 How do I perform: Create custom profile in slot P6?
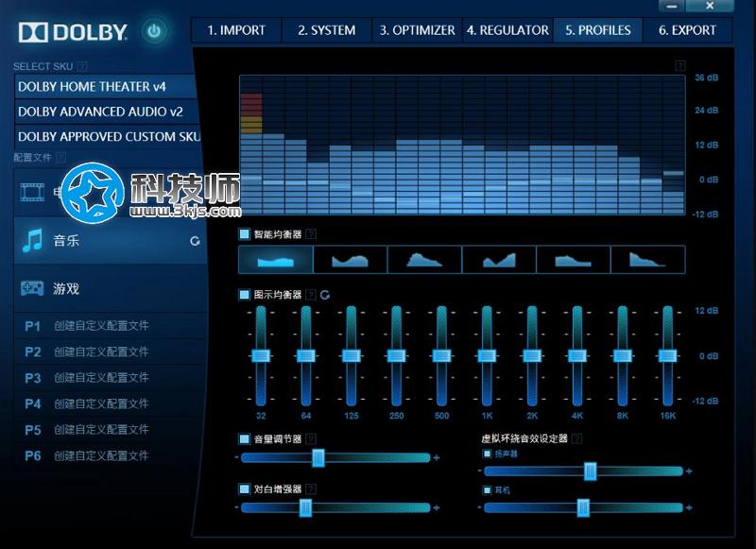(x=111, y=456)
